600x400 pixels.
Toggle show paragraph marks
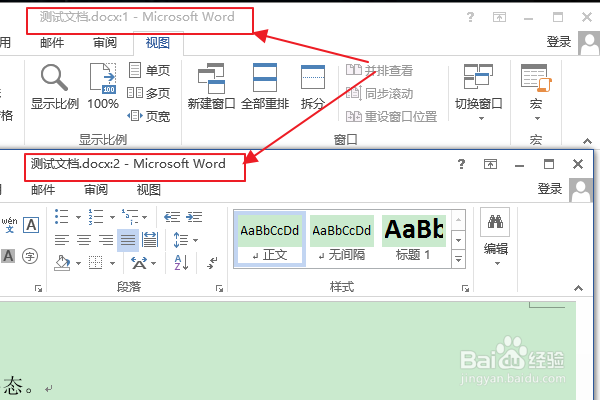coord(212,263)
